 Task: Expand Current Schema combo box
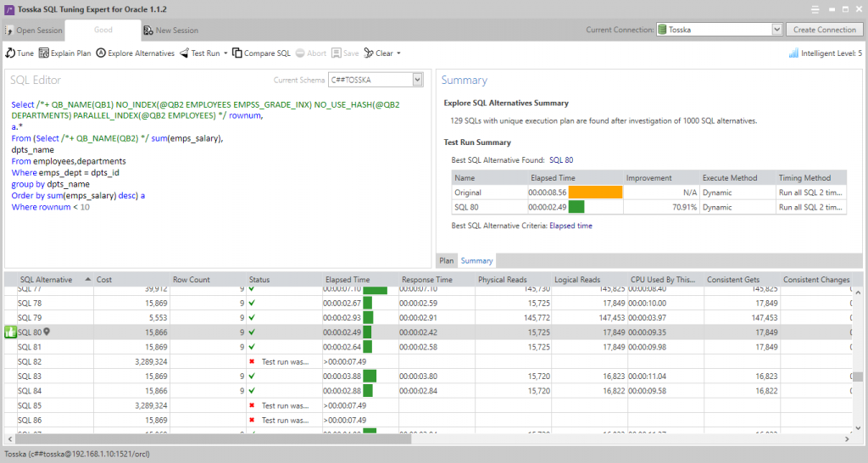[x=417, y=80]
